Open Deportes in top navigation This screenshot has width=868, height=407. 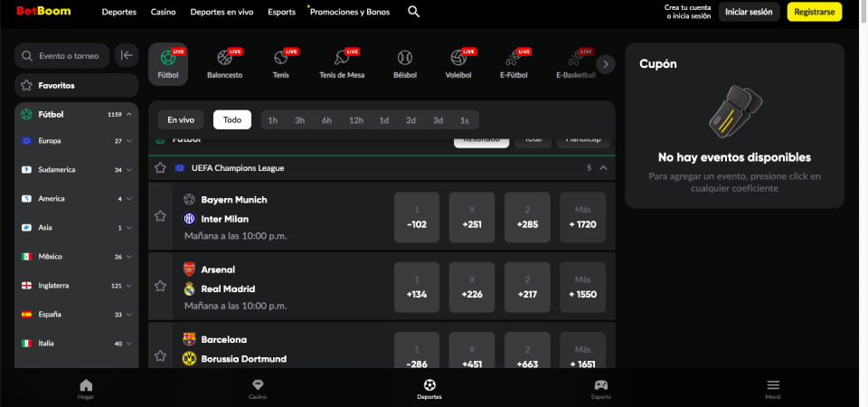119,12
